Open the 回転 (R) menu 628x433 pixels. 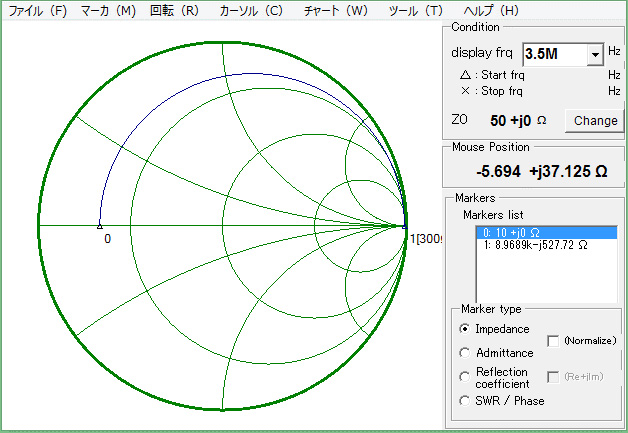174,11
